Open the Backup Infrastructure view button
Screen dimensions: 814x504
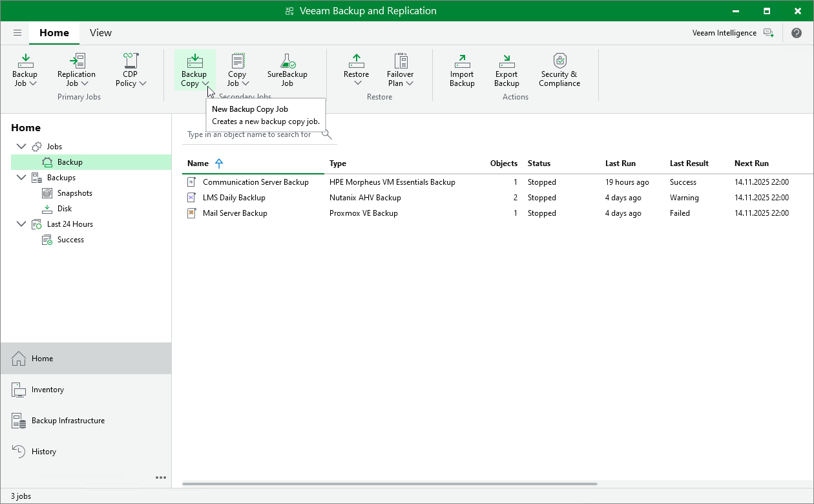click(86, 421)
